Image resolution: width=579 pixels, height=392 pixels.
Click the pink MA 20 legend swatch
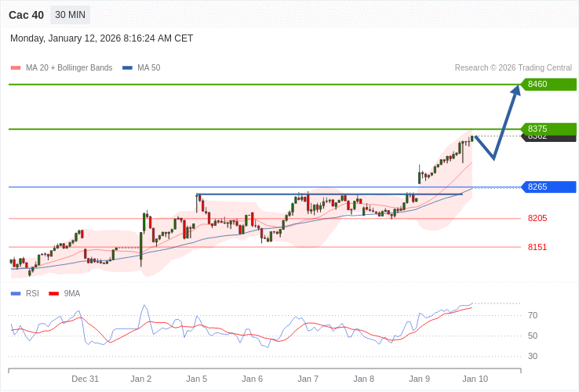[16, 68]
